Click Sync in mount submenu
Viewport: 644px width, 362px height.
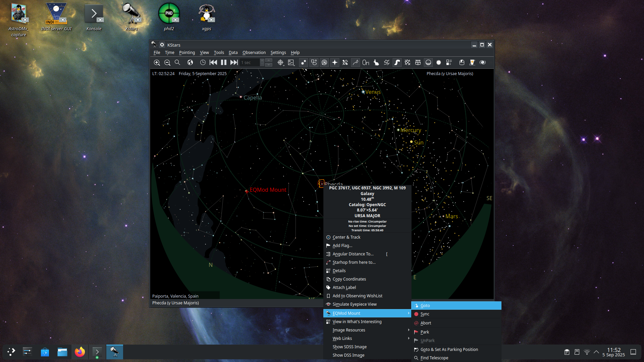pos(456,314)
